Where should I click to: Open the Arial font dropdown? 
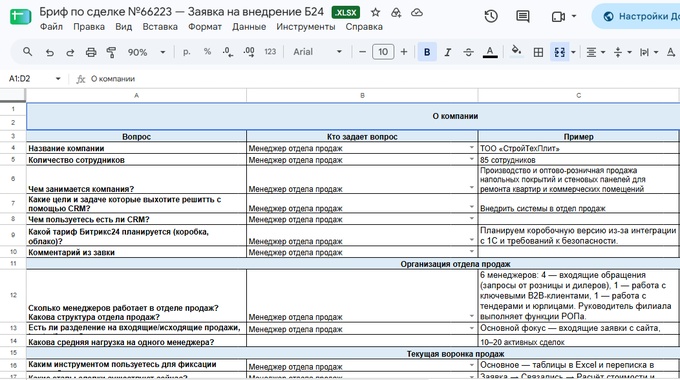tap(317, 52)
